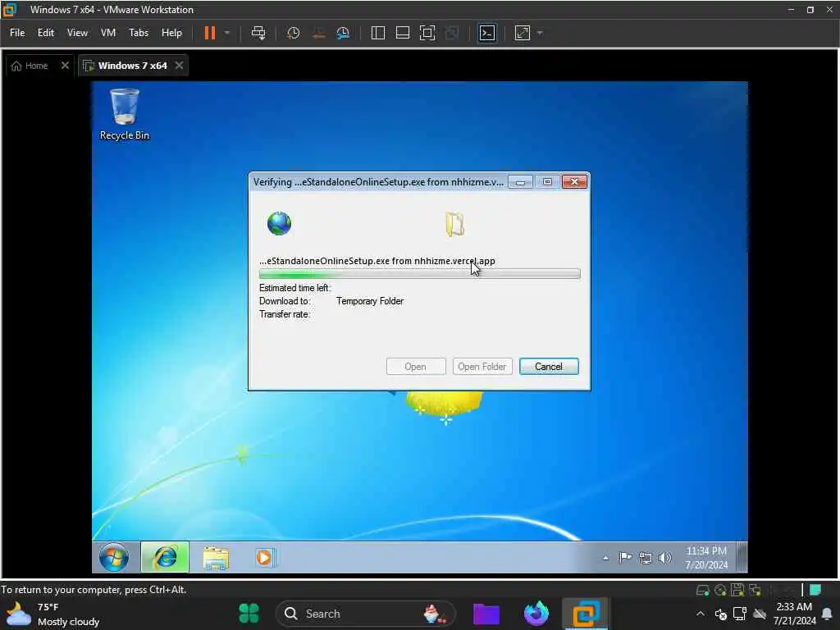Open the Help menu
The image size is (840, 630).
coord(171,33)
